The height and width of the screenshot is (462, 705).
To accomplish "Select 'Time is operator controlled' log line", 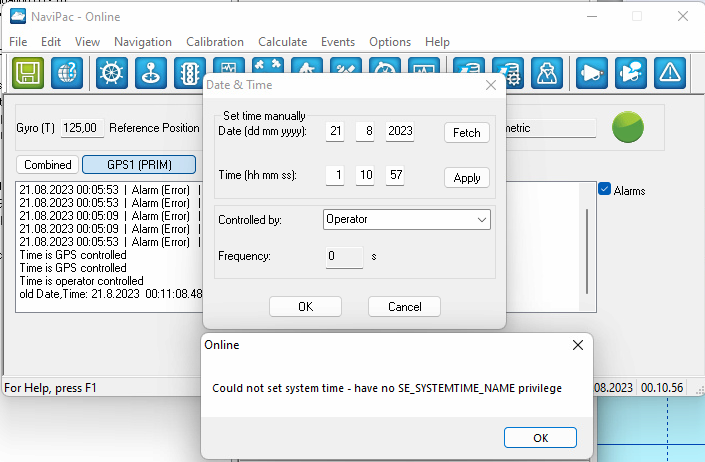I will (x=81, y=281).
